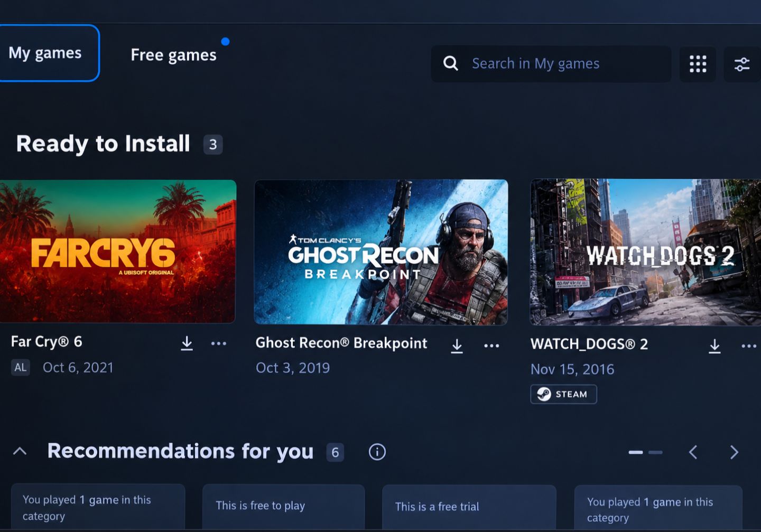Click the AL badge under Far Cry 6

(x=20, y=368)
